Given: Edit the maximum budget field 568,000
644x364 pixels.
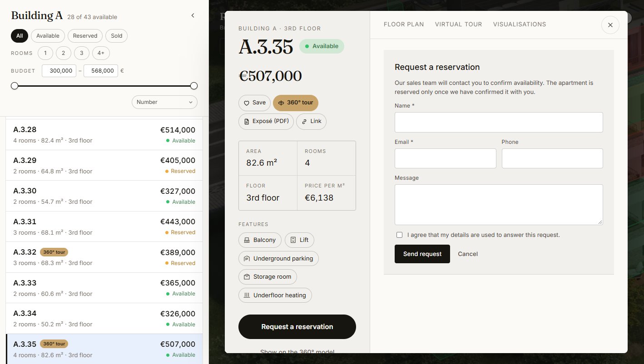Looking at the screenshot, I should (x=101, y=71).
